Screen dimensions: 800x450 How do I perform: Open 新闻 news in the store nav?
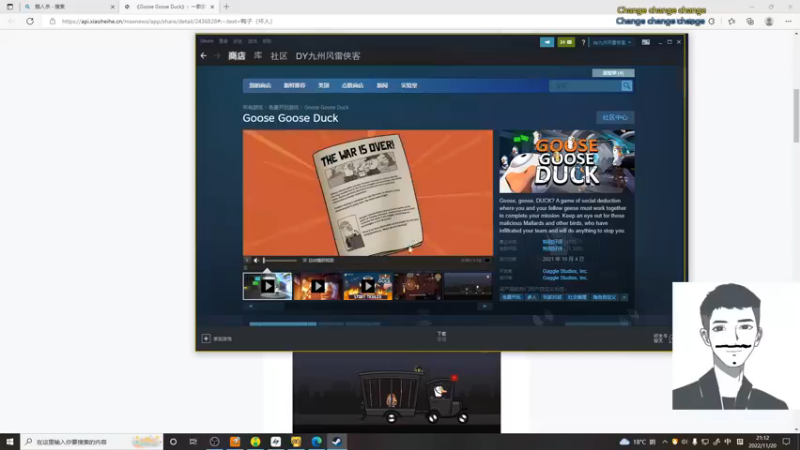[x=382, y=86]
